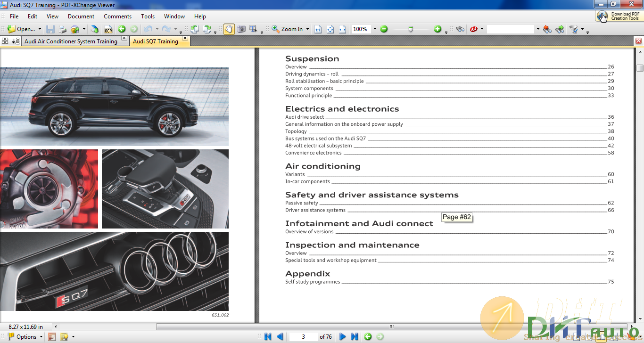Open the Undo history dropdown arrow
The width and height of the screenshot is (644, 343).
pyautogui.click(x=157, y=29)
